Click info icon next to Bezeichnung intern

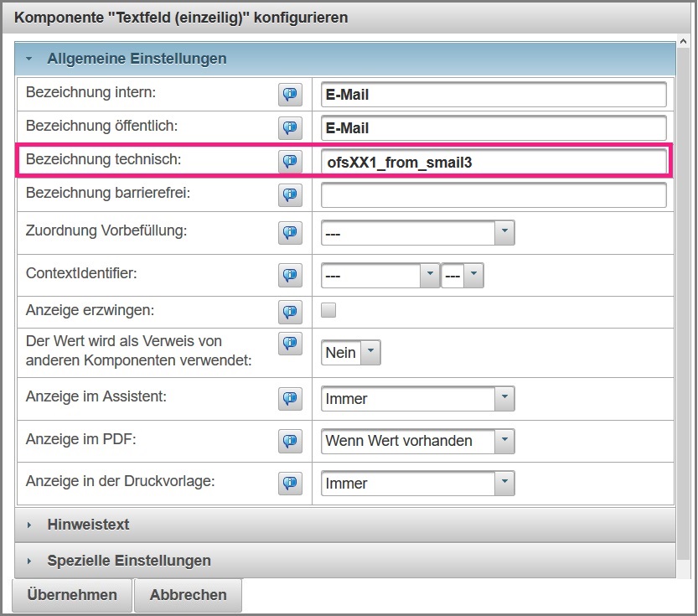click(290, 95)
